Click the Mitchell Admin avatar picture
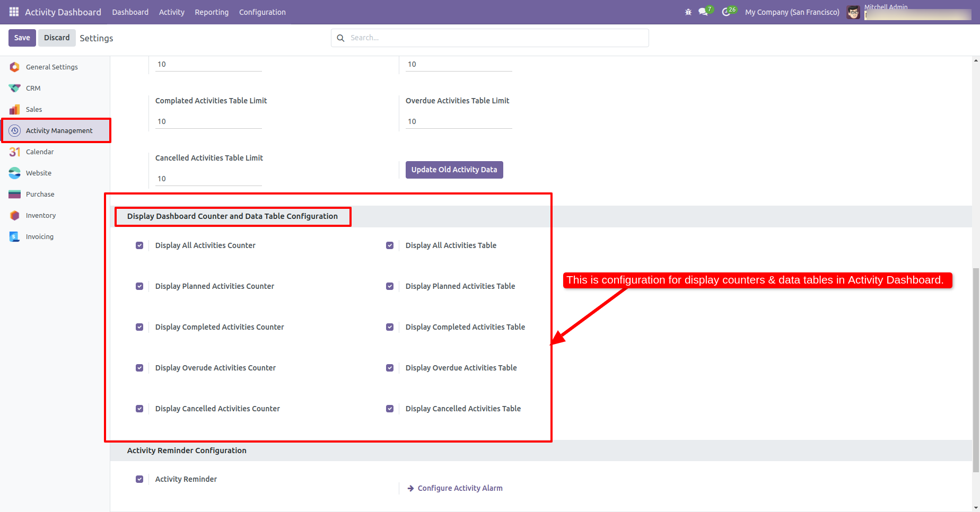The height and width of the screenshot is (512, 980). [853, 12]
